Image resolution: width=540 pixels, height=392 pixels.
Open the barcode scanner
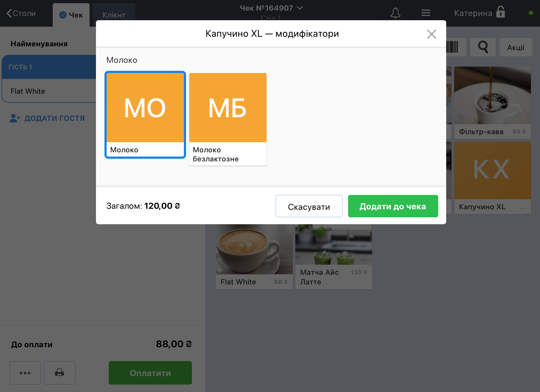(456, 47)
